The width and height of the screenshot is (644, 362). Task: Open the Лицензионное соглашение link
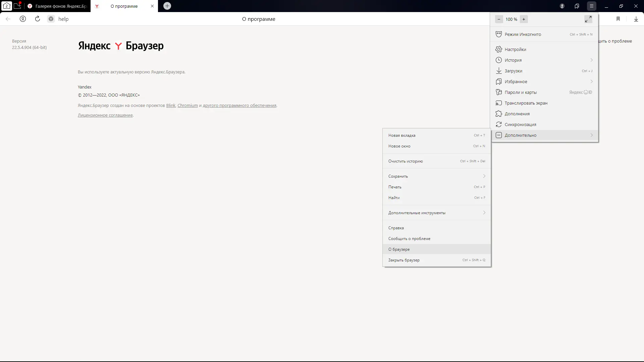105,115
